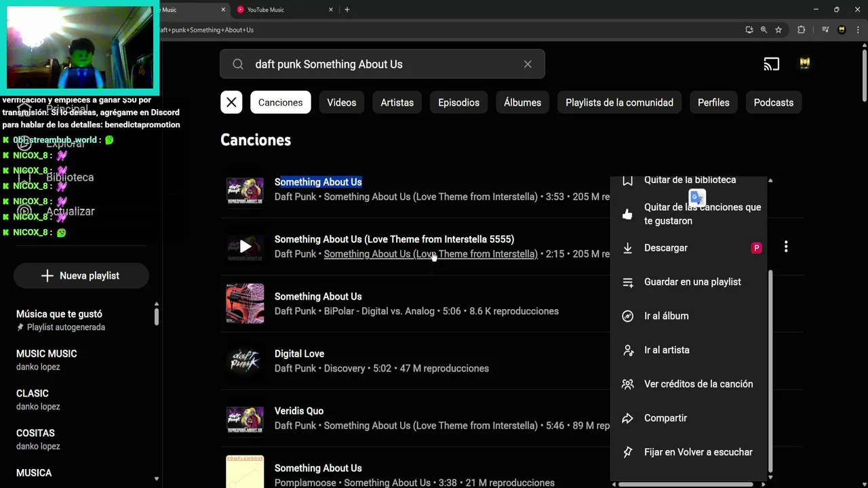The height and width of the screenshot is (488, 868).
Task: Bookmark this page with the star icon
Action: [x=778, y=30]
